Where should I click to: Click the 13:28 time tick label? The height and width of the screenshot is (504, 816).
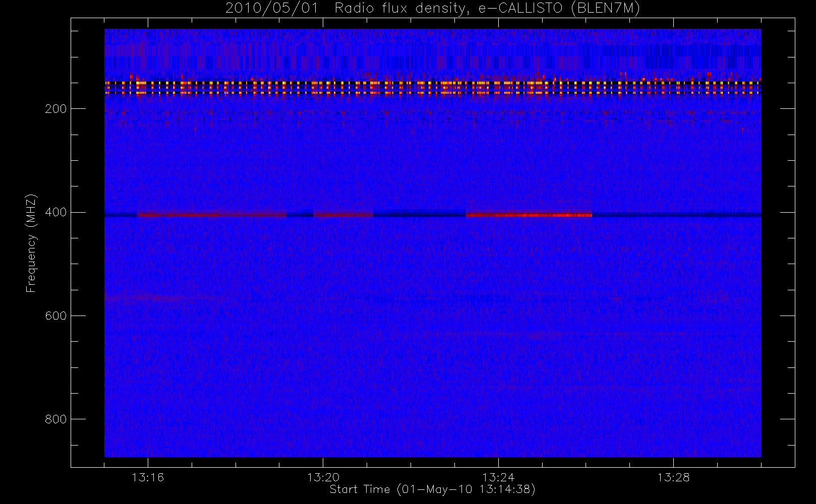673,477
